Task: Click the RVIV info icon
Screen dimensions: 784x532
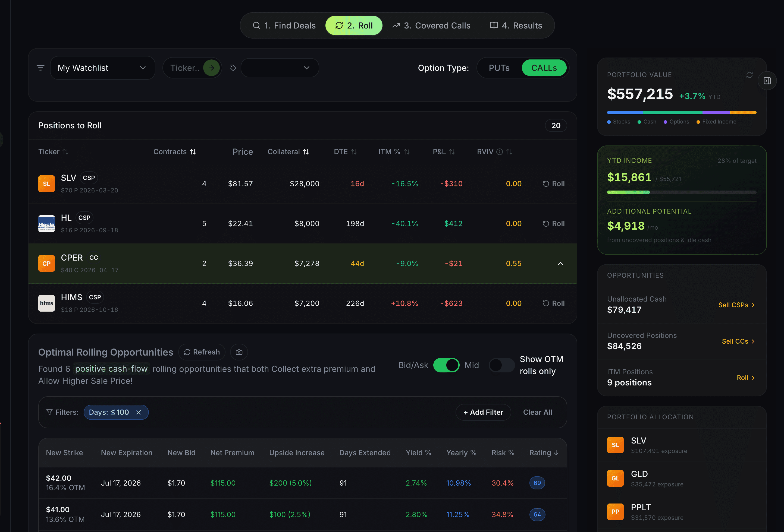Action: (500, 152)
